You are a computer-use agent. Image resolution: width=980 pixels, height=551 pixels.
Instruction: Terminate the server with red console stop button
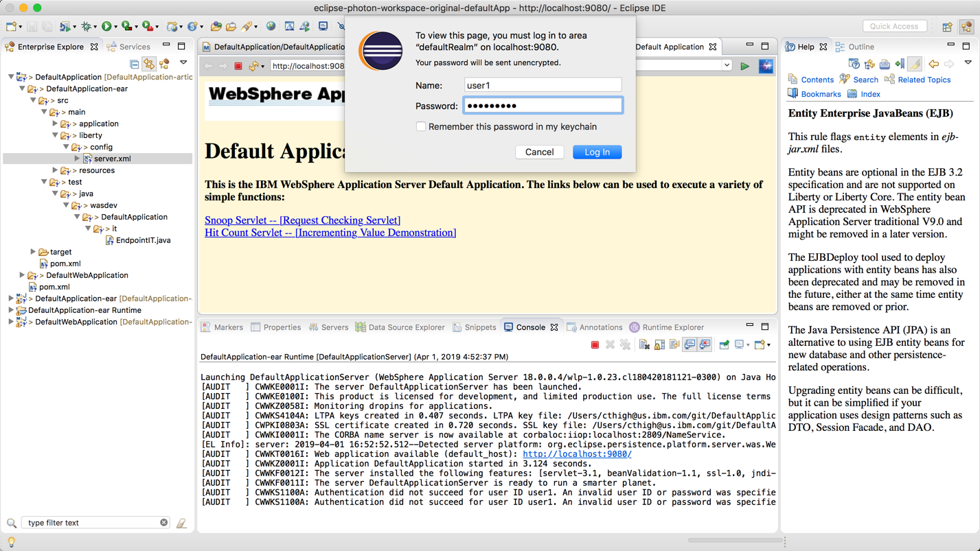(x=595, y=344)
